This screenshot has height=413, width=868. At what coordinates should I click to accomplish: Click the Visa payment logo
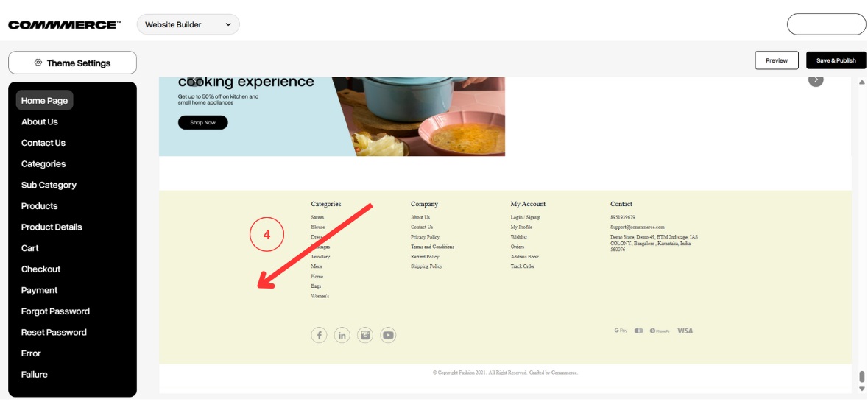tap(685, 331)
